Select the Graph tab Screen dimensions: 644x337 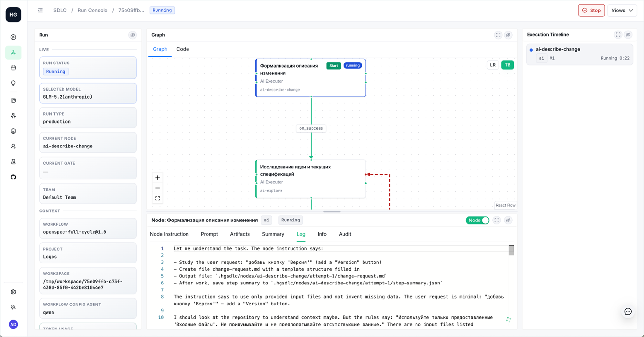(x=160, y=49)
